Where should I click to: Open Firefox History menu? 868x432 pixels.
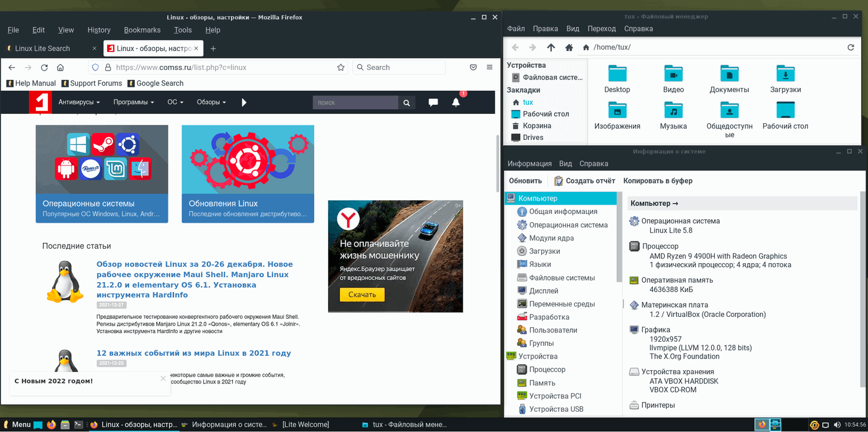click(x=99, y=30)
